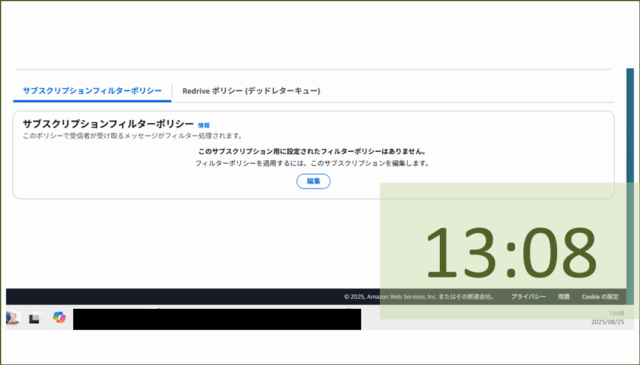The height and width of the screenshot is (365, 640).
Task: Click the サブスクリプションフィルターポリシー panel heading
Action: pyautogui.click(x=108, y=124)
